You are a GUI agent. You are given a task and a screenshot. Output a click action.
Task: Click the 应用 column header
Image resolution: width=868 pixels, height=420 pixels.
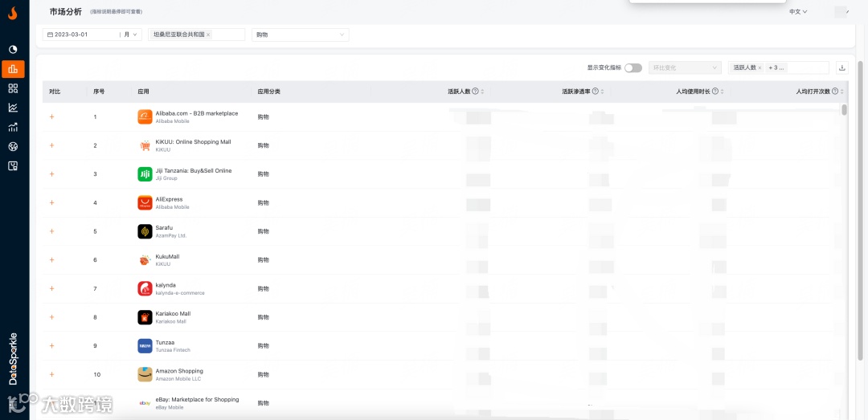[x=143, y=92]
